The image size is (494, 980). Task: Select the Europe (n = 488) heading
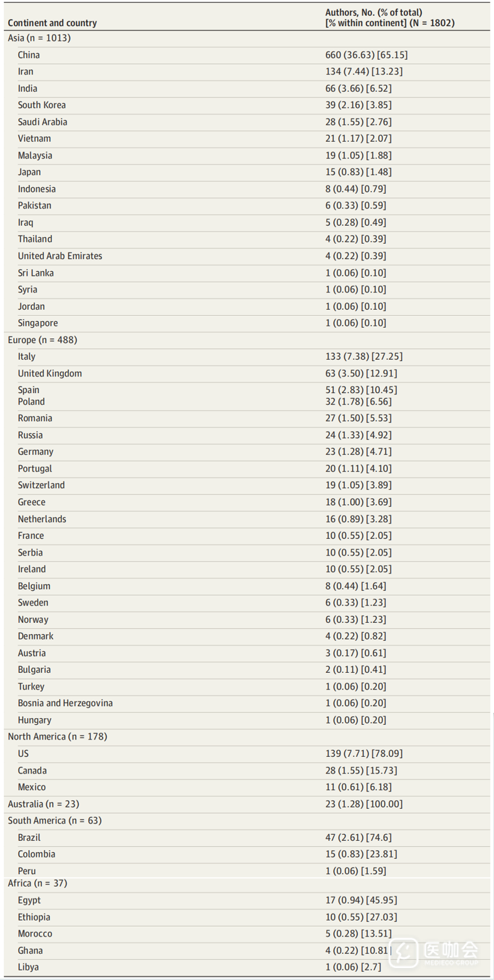point(43,340)
